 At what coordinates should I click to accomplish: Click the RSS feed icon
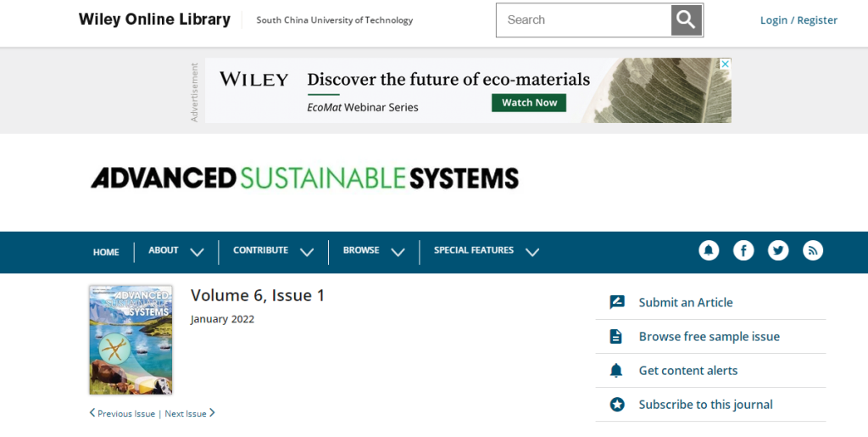(x=813, y=250)
